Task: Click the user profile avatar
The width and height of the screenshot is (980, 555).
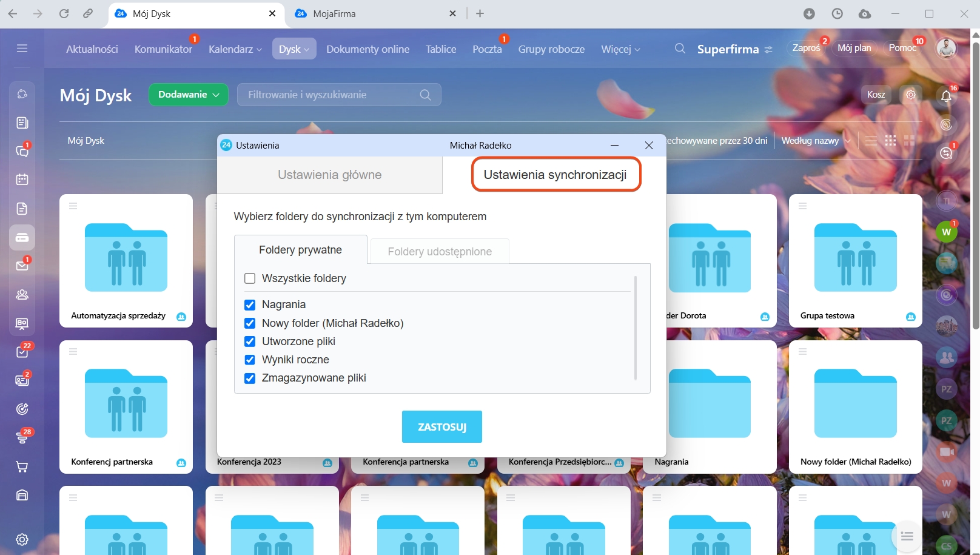Action: (946, 48)
